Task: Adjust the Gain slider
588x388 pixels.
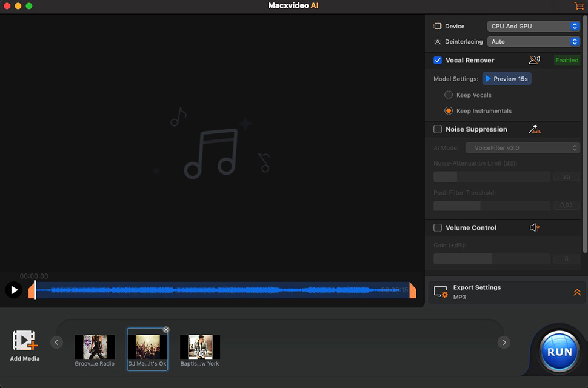Action: (492, 259)
